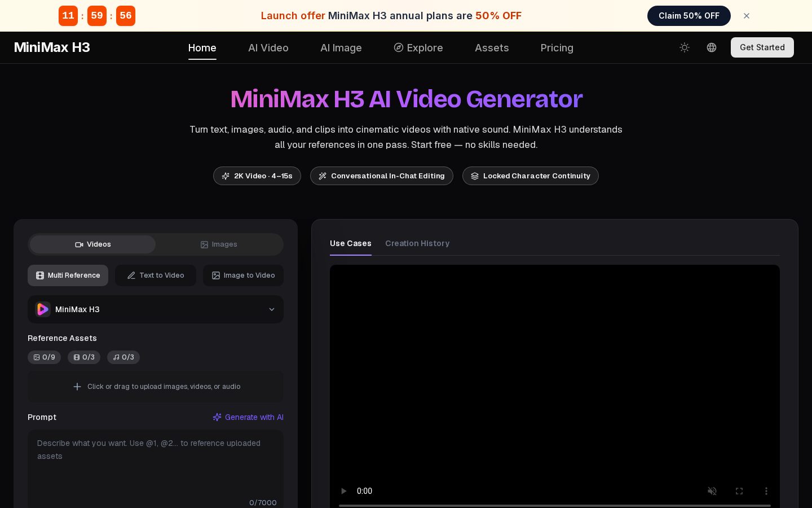Open the Pricing nav item
Screen dimensions: 812x508
(557, 48)
